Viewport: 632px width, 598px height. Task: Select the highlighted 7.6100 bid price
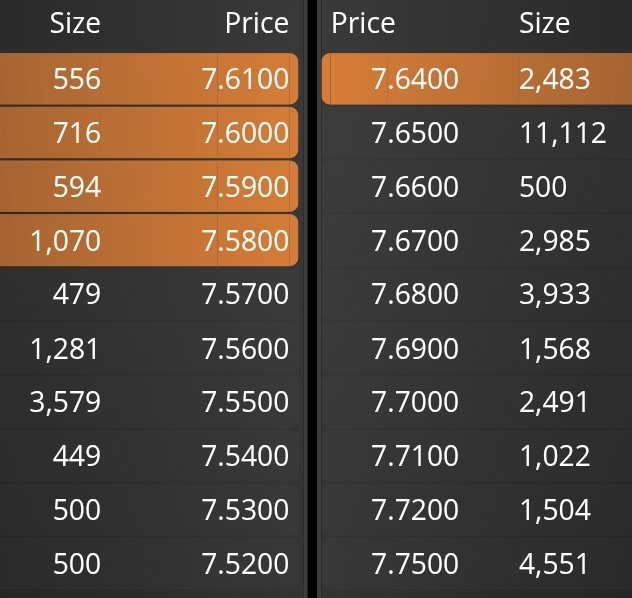coord(245,79)
